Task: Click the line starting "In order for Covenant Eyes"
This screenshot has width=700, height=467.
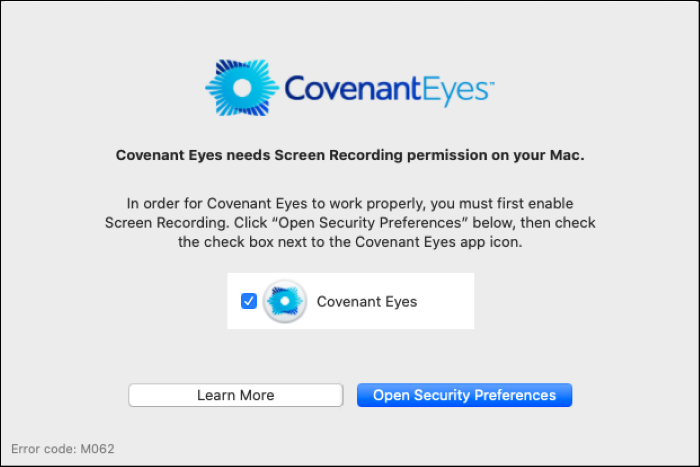Action: coord(350,203)
